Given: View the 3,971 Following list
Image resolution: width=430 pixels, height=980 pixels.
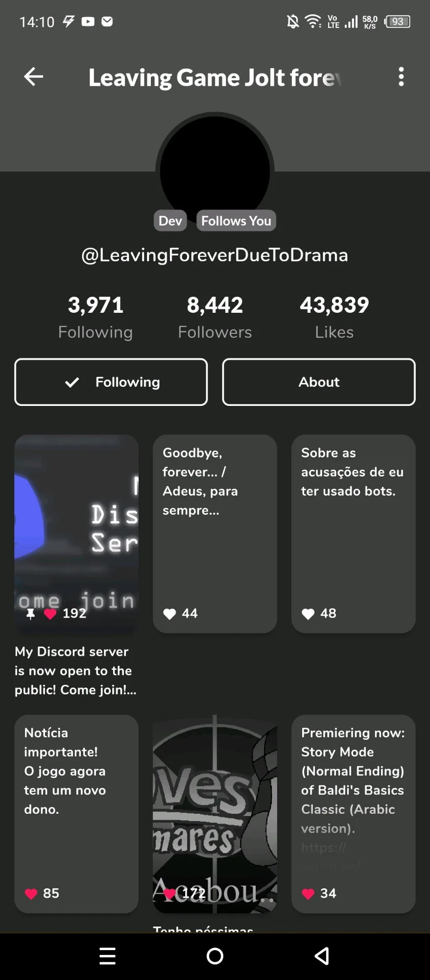Looking at the screenshot, I should (96, 317).
